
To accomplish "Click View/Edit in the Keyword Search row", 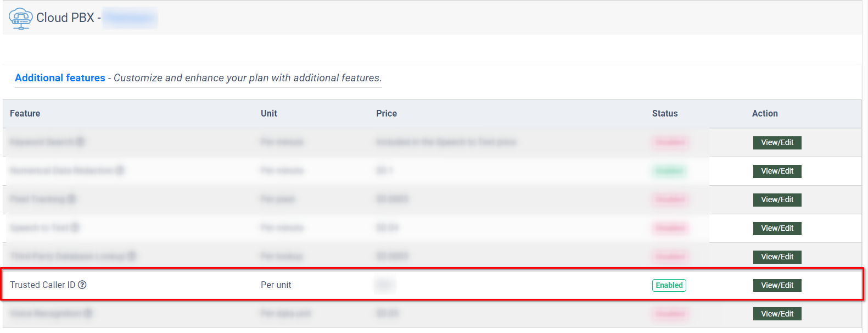I will pos(777,142).
